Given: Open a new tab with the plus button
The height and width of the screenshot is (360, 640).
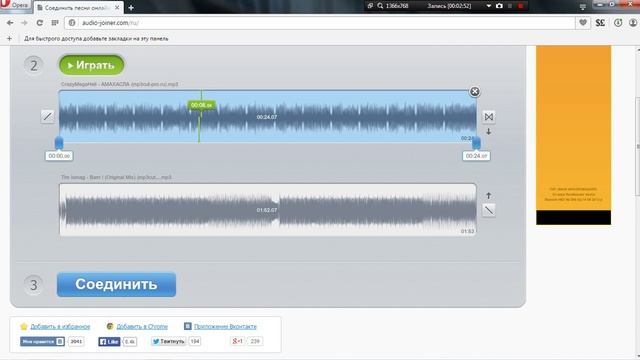Looking at the screenshot, I should [x=131, y=8].
